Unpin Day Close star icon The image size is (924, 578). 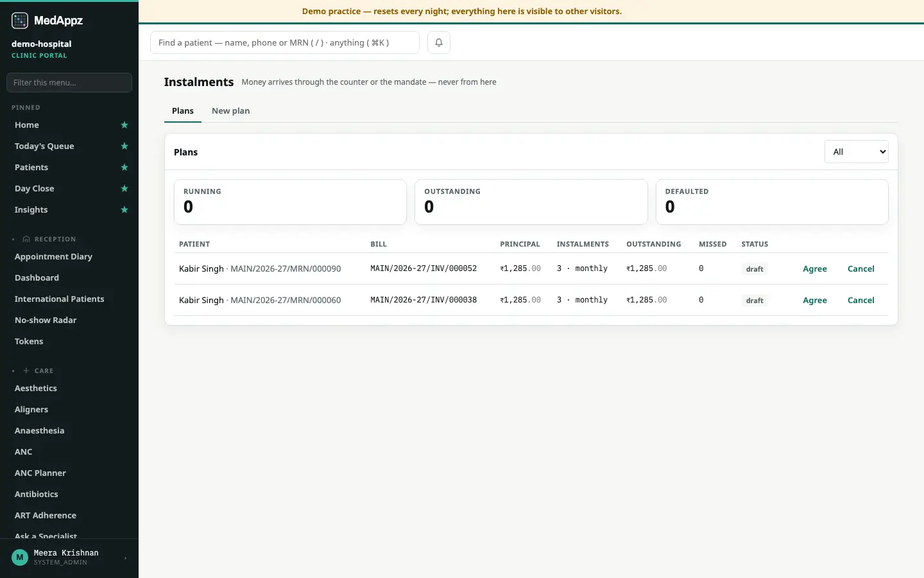(x=124, y=189)
